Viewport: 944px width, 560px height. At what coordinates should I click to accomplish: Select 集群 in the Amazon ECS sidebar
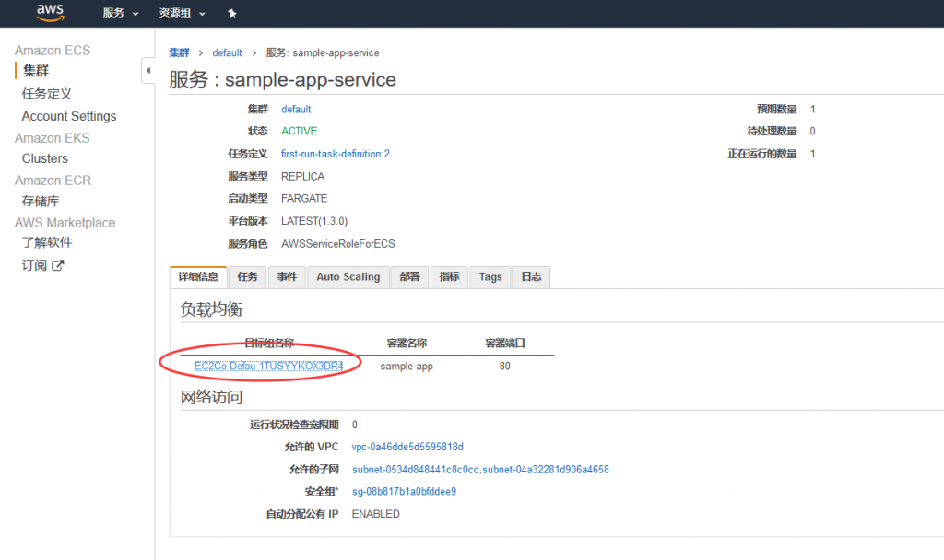click(x=36, y=71)
